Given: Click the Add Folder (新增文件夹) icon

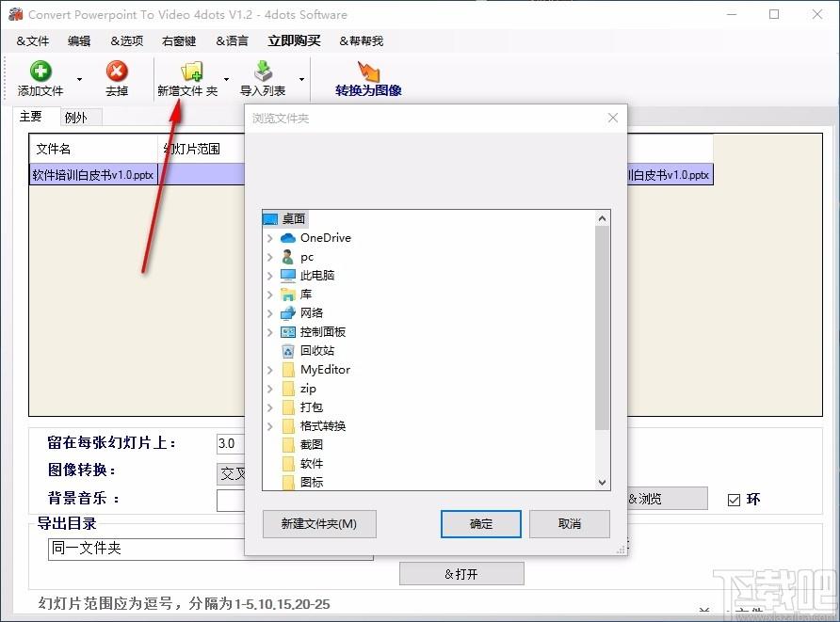Looking at the screenshot, I should click(x=192, y=72).
